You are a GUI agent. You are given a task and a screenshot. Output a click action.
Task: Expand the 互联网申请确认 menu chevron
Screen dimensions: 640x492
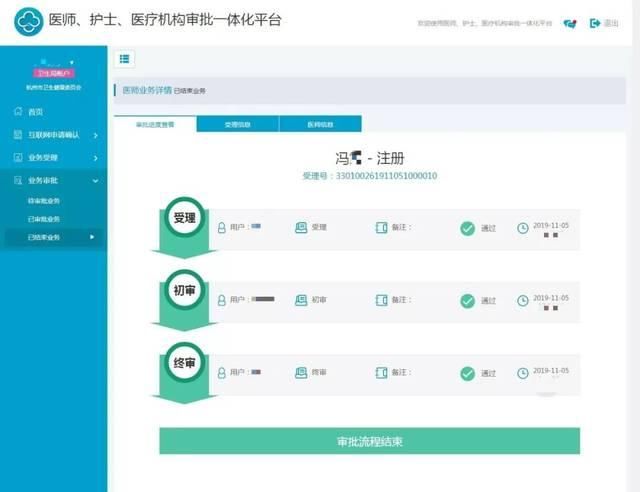tap(96, 135)
